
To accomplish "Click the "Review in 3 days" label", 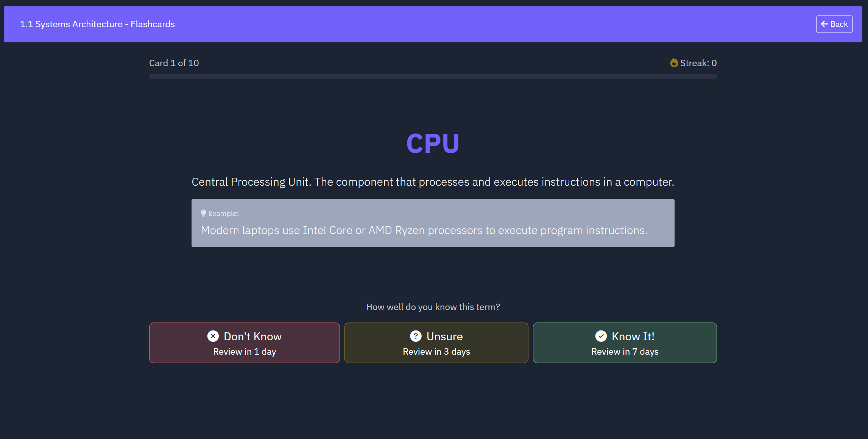I will tap(436, 352).
